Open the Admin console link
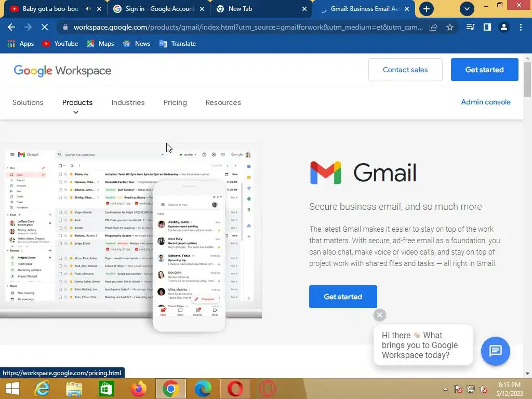 (x=486, y=102)
